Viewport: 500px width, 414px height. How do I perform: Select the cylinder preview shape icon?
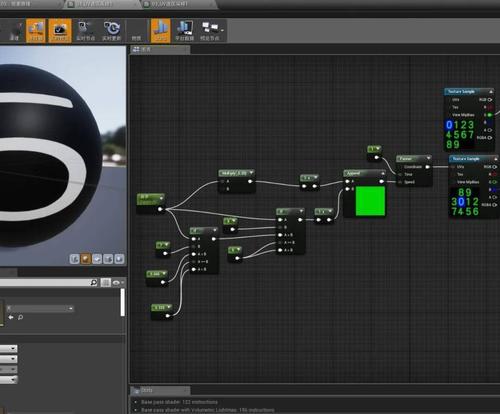[75, 259]
